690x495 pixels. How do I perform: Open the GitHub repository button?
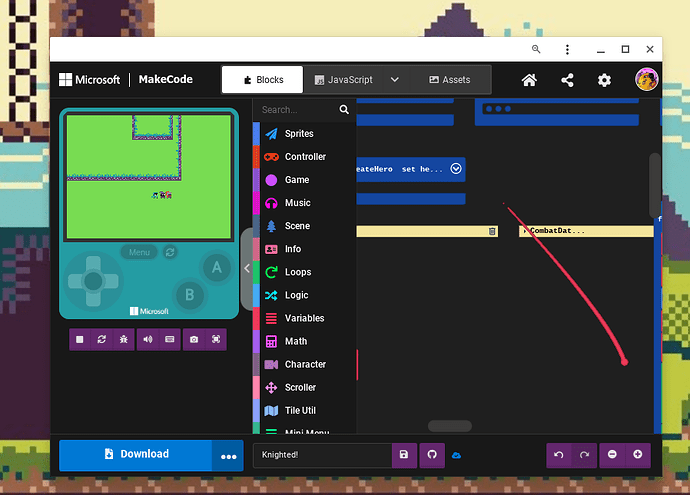tap(432, 455)
